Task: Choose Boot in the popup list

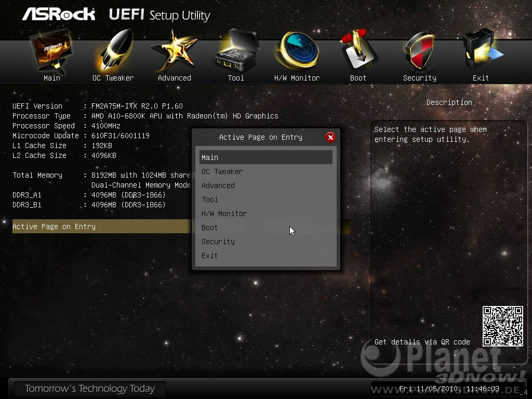Action: (265, 228)
